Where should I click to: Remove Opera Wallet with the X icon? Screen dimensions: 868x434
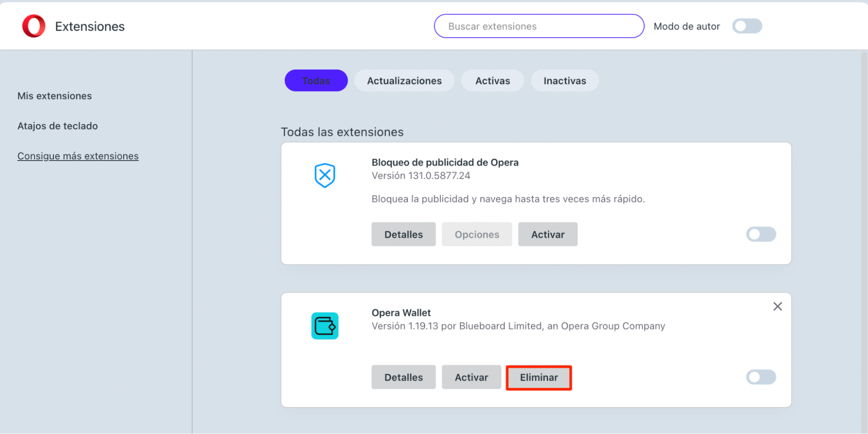tap(778, 306)
